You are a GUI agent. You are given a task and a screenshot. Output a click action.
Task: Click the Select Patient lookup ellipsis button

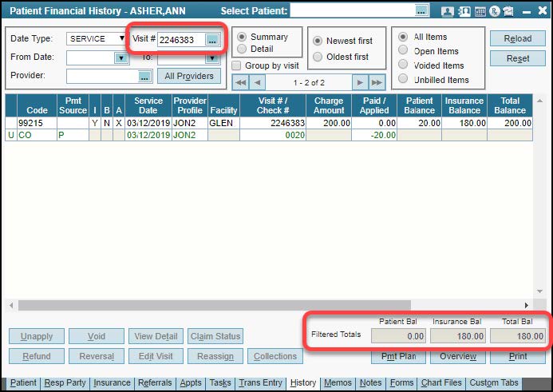421,10
